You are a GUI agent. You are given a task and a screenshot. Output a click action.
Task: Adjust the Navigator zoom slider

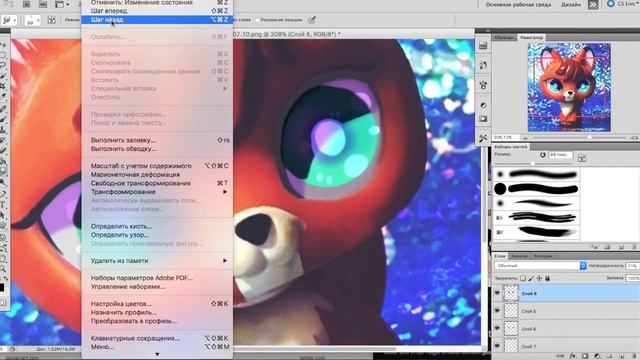point(589,138)
